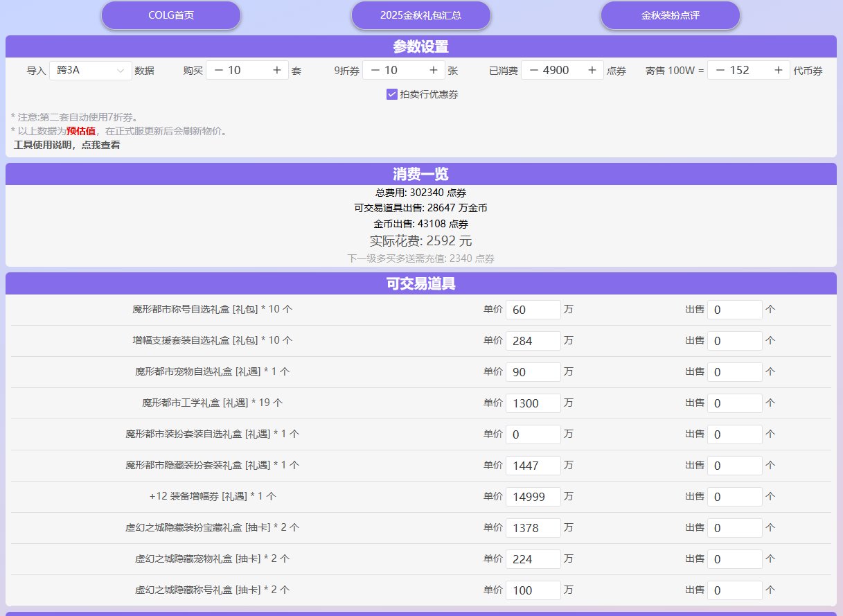The image size is (843, 616).
Task: Edit unit price of 虚幻之城隐藏宠物礼盒
Action: (x=533, y=559)
